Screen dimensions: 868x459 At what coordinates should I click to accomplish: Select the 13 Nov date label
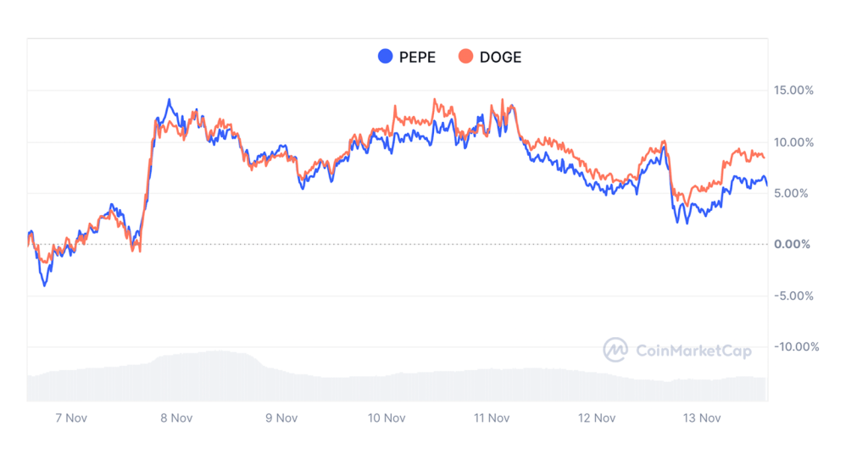click(701, 418)
